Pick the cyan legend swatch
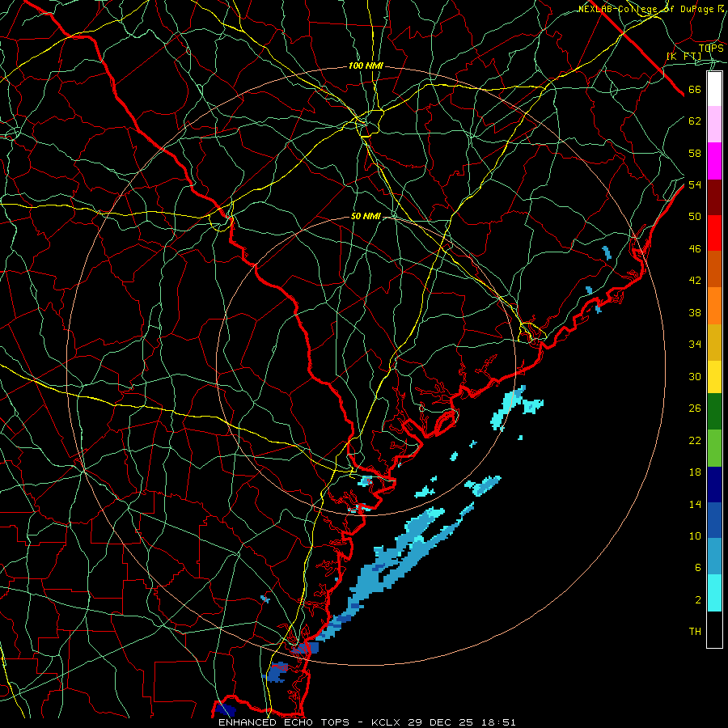The width and height of the screenshot is (728, 728). pyautogui.click(x=714, y=593)
